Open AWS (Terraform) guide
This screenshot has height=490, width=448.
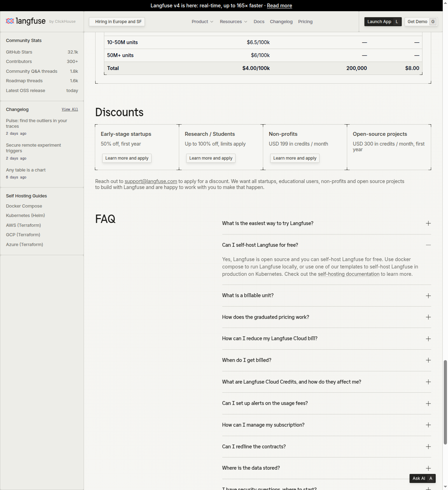pos(23,225)
